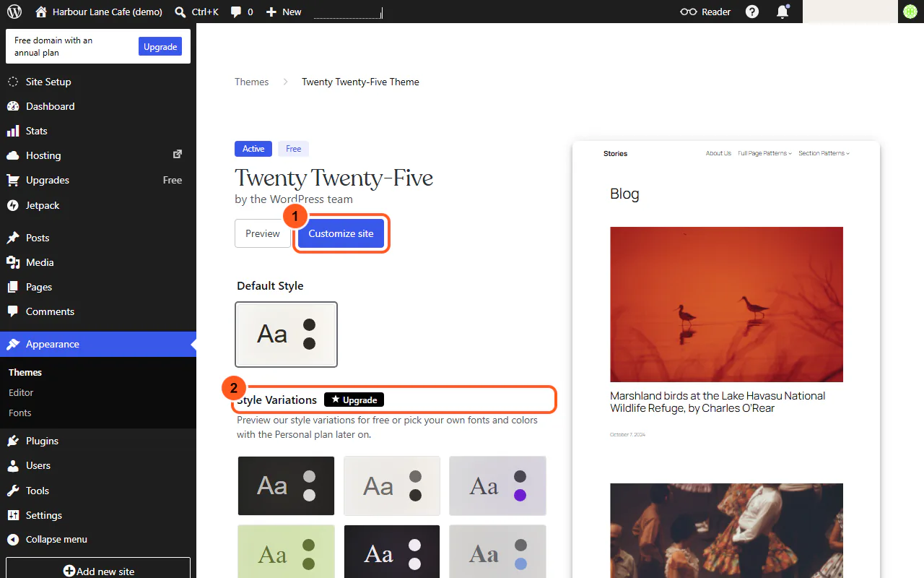This screenshot has height=578, width=924.
Task: Select the lavender style variation with purple dot
Action: 497,486
